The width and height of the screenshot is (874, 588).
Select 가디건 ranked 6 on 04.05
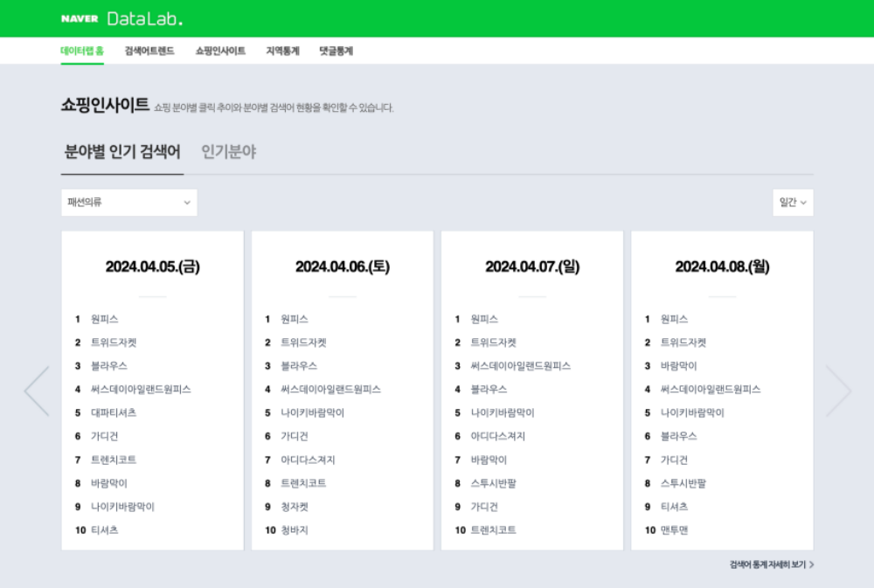coord(105,436)
